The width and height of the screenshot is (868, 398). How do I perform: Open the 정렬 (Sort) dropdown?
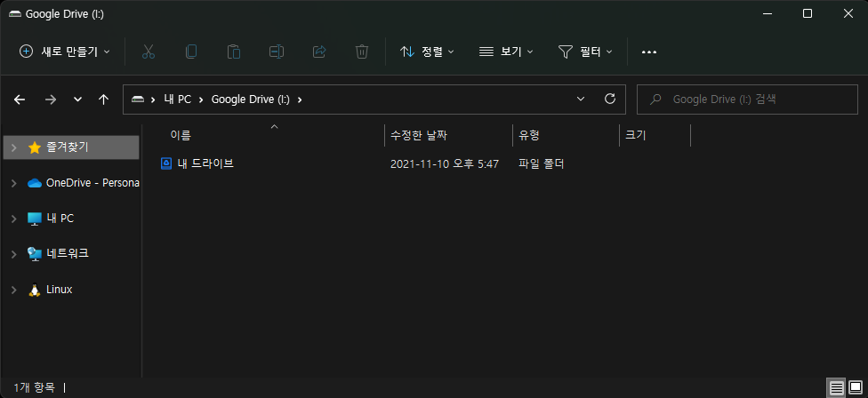point(427,52)
